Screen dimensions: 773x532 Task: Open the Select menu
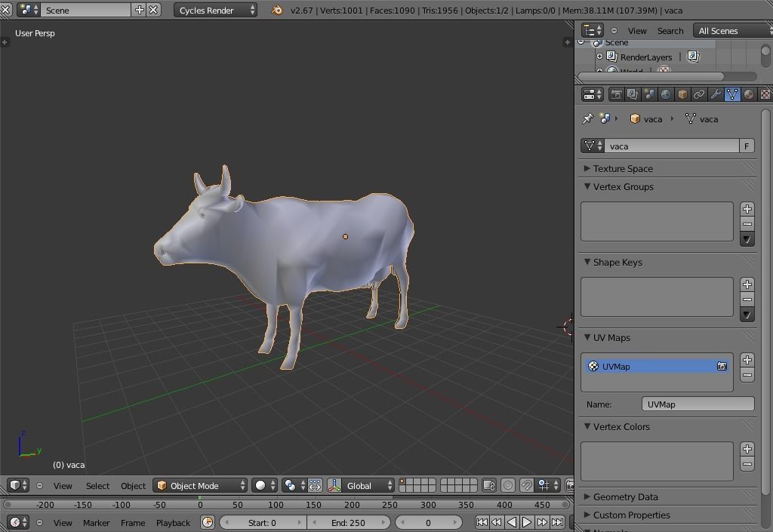[97, 486]
